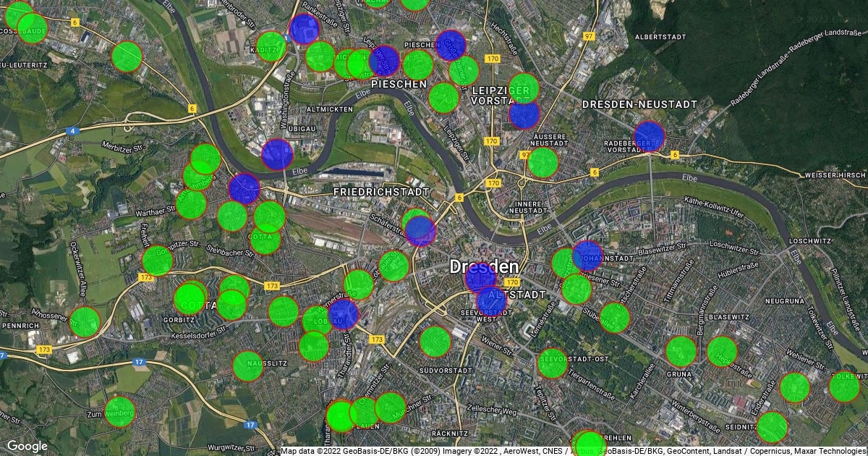Select the green marker at Weinberg
The height and width of the screenshot is (456, 868).
coord(120,411)
